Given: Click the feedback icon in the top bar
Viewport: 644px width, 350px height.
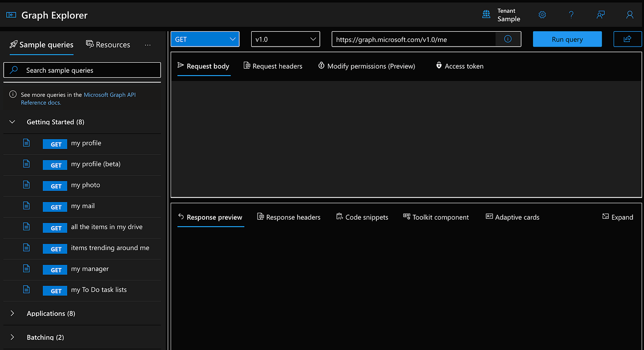Looking at the screenshot, I should pos(600,14).
